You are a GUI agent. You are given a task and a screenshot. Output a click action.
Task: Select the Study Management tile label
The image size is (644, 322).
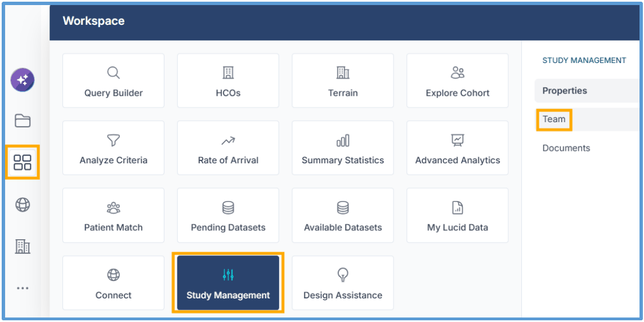(228, 295)
